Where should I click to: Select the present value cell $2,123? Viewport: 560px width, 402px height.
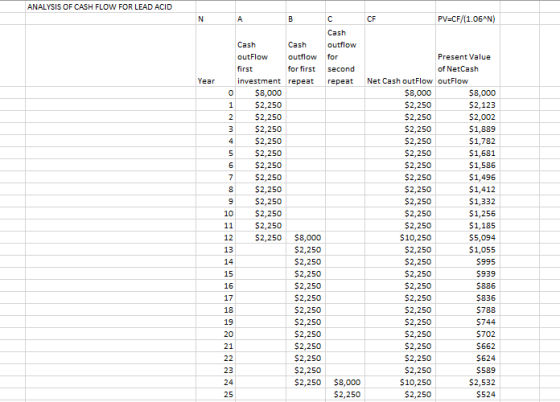[x=468, y=105]
